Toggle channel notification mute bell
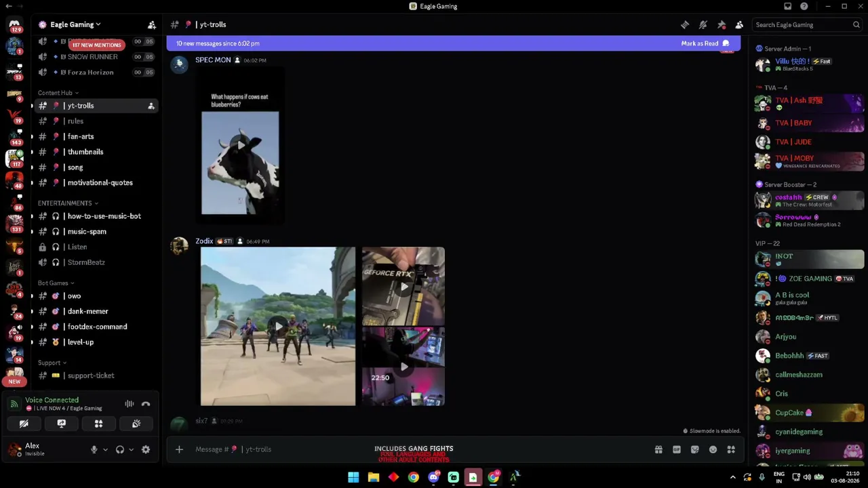The height and width of the screenshot is (488, 868). tap(703, 25)
